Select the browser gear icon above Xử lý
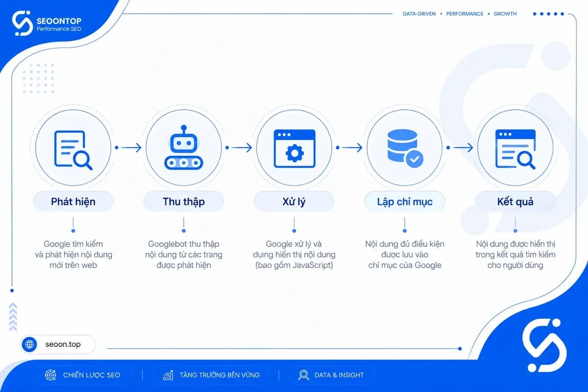Viewport: 588px width, 392px height. coord(294,148)
